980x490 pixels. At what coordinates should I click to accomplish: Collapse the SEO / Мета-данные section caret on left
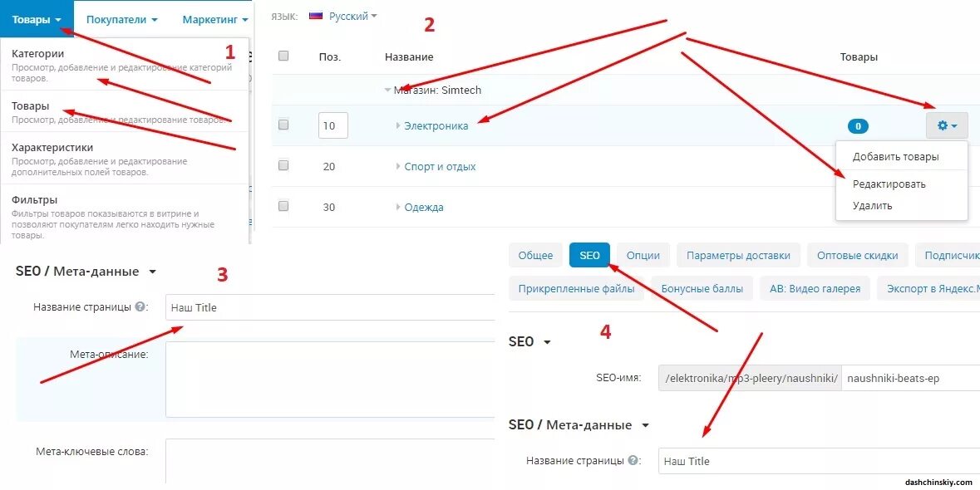(x=152, y=272)
